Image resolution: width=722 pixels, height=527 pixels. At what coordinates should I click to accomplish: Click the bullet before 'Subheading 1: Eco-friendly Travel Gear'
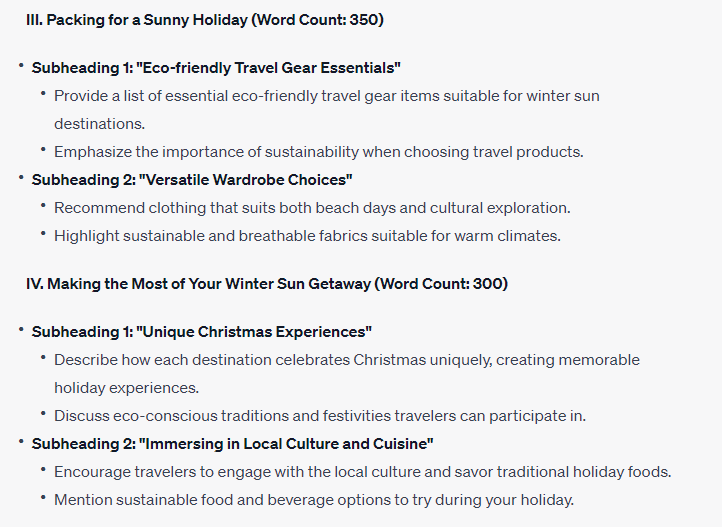(x=21, y=66)
